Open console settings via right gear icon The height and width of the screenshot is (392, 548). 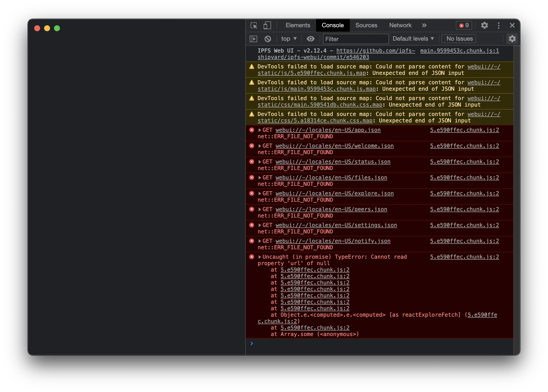click(x=512, y=39)
